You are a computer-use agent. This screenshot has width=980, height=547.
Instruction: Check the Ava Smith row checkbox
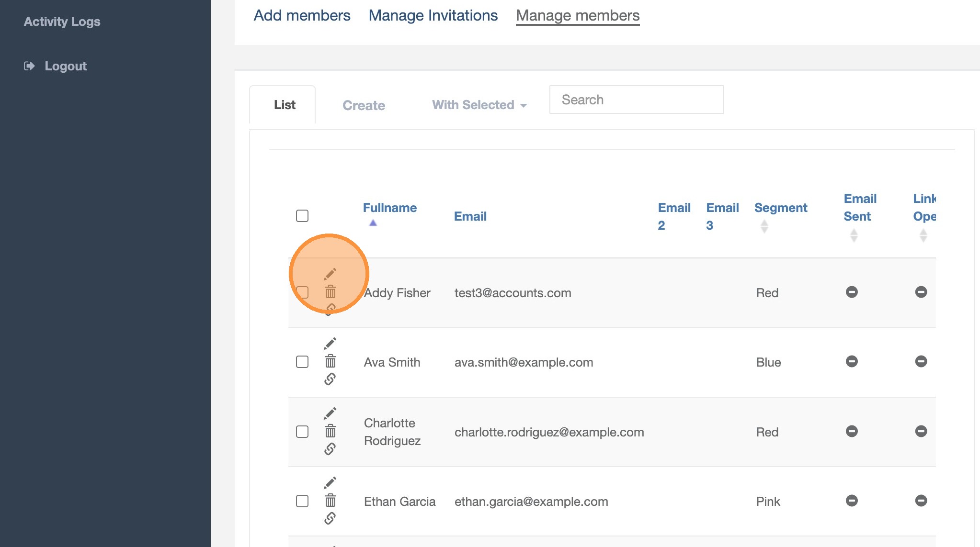coord(302,362)
